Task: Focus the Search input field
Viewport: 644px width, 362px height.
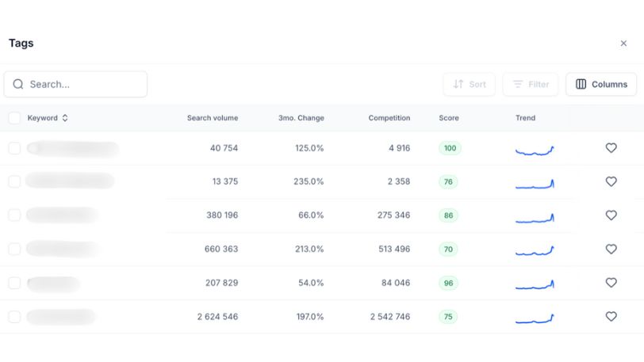Action: tap(83, 84)
